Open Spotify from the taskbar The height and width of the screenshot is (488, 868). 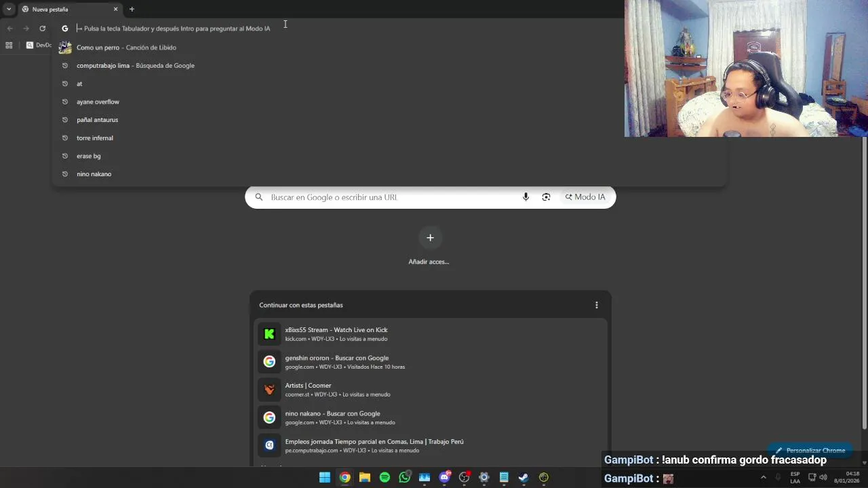click(x=384, y=477)
